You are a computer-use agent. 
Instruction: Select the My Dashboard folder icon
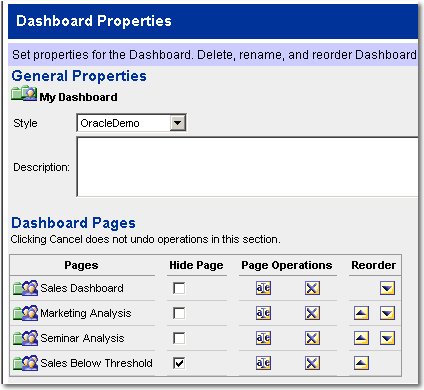click(x=24, y=94)
